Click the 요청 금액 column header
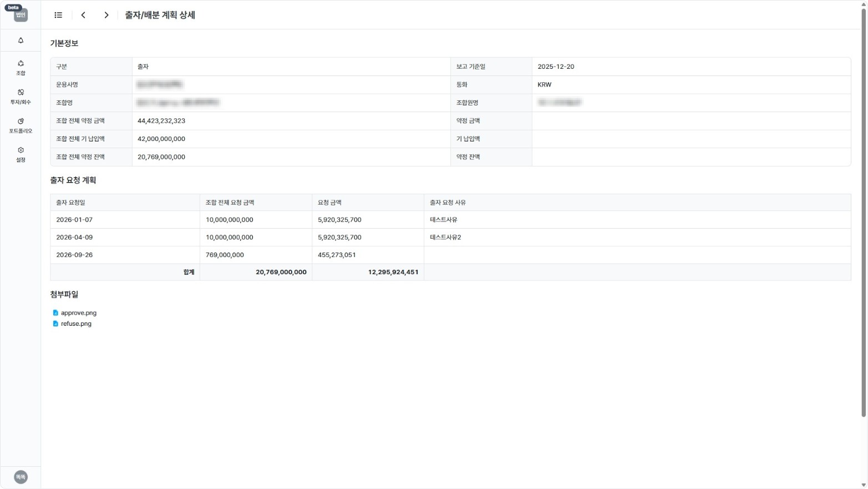Image resolution: width=868 pixels, height=489 pixels. pos(329,203)
